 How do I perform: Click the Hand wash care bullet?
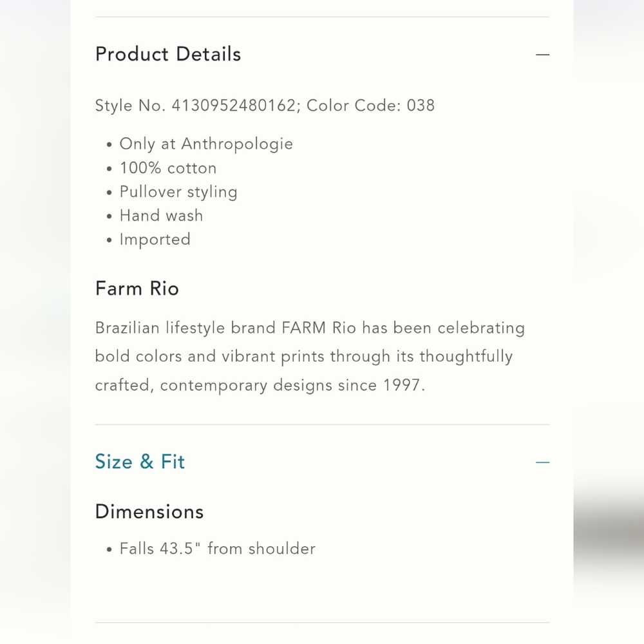[x=162, y=216]
